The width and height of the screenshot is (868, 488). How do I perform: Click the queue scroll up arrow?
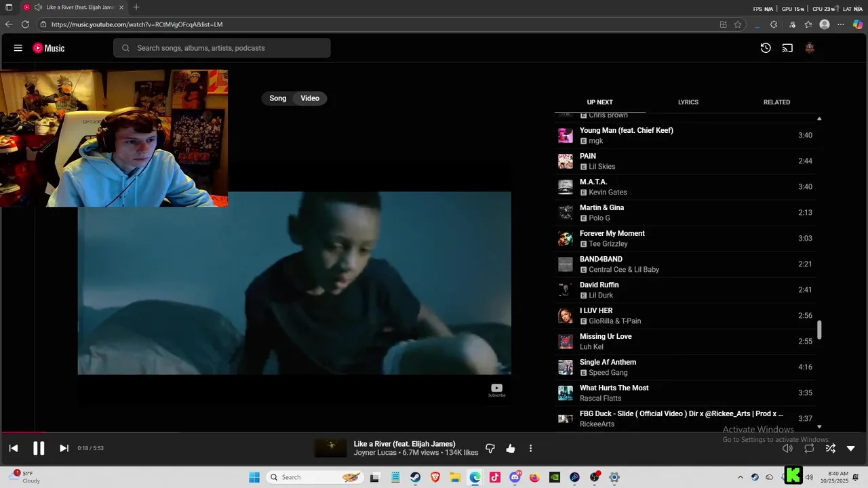click(819, 119)
